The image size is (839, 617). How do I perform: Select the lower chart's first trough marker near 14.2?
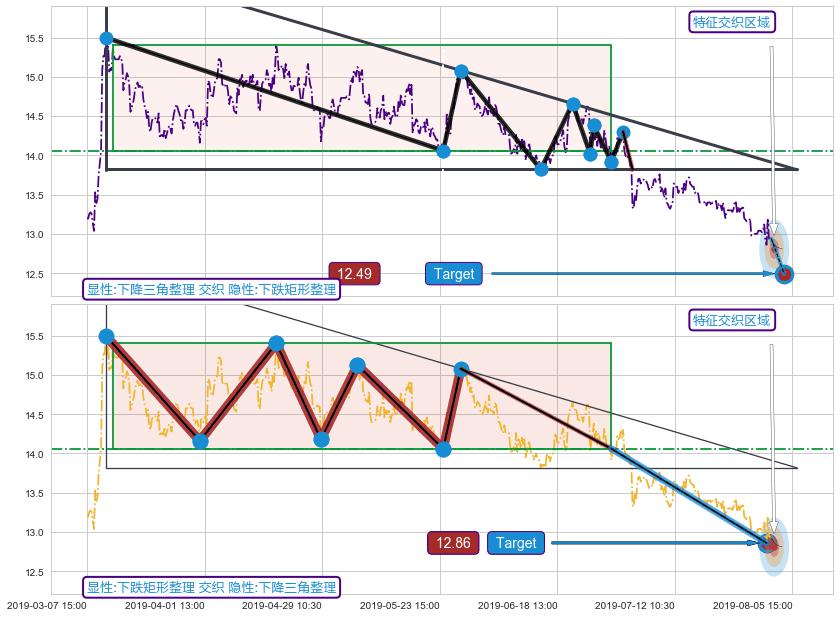tap(200, 441)
